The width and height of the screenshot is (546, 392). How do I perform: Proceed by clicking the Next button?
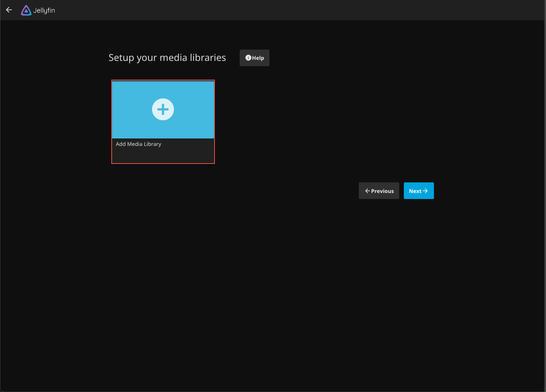[419, 191]
